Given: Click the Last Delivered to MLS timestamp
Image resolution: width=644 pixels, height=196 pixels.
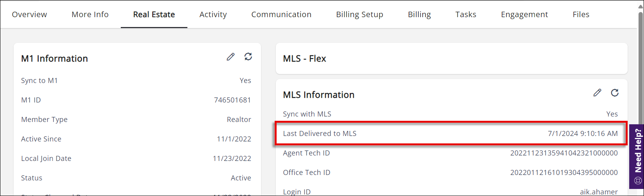Looking at the screenshot, I should [x=582, y=134].
